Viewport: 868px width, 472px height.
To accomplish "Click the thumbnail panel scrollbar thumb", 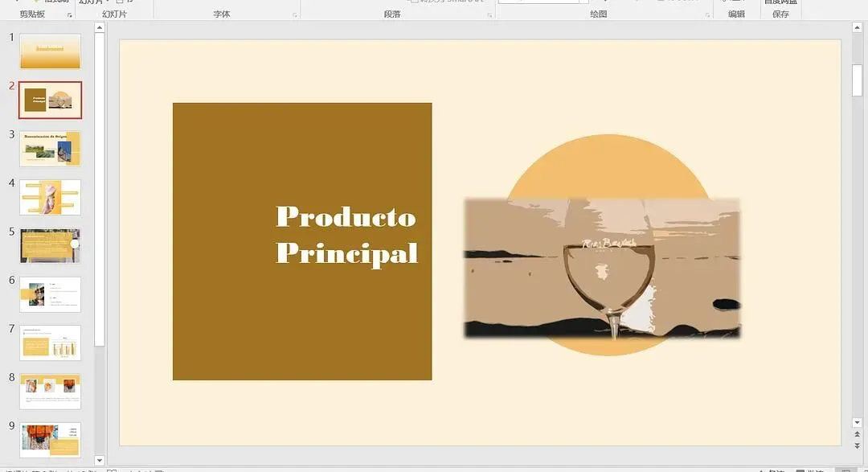I will click(100, 190).
